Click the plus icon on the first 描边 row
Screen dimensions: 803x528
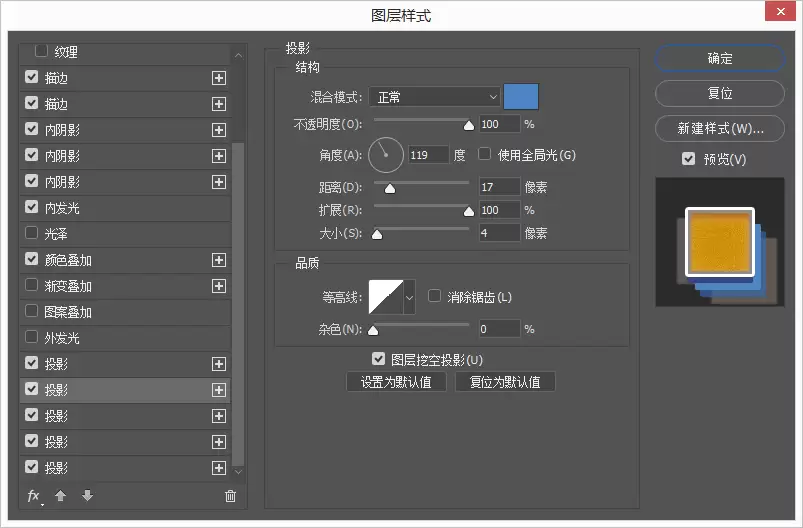coord(219,78)
